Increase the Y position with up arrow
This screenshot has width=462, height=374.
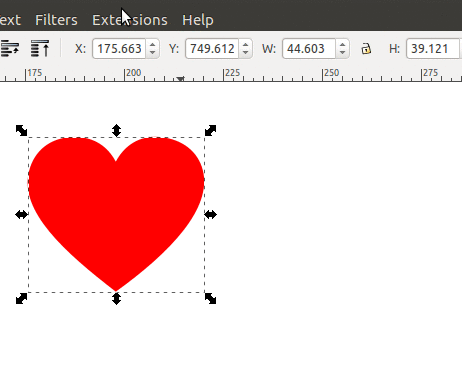pos(245,45)
